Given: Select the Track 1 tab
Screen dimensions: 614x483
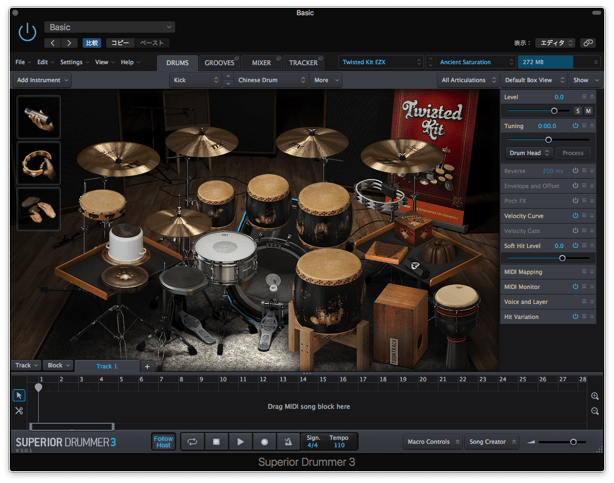Looking at the screenshot, I should point(107,366).
